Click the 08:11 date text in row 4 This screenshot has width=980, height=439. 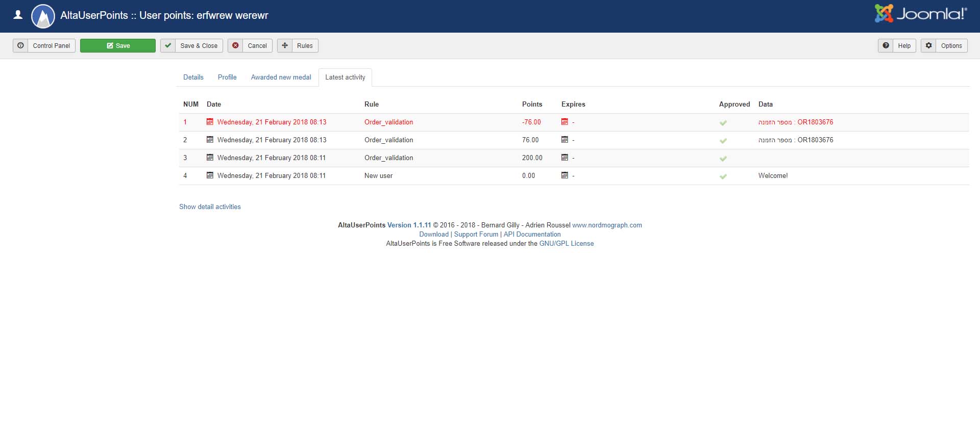[x=272, y=175]
